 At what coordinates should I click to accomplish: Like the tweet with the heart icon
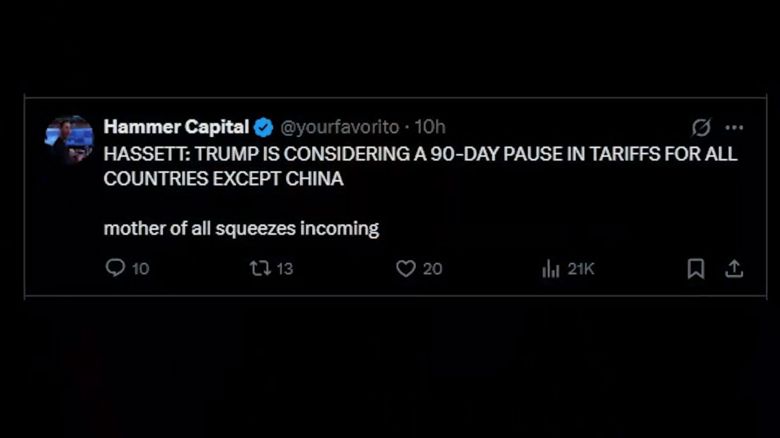405,268
